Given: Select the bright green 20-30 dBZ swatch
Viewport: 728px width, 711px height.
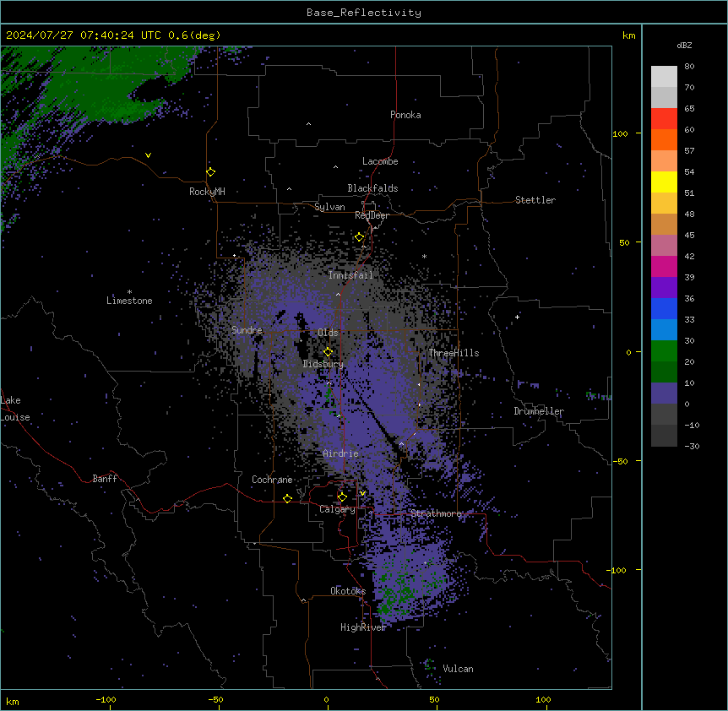Looking at the screenshot, I should (664, 351).
